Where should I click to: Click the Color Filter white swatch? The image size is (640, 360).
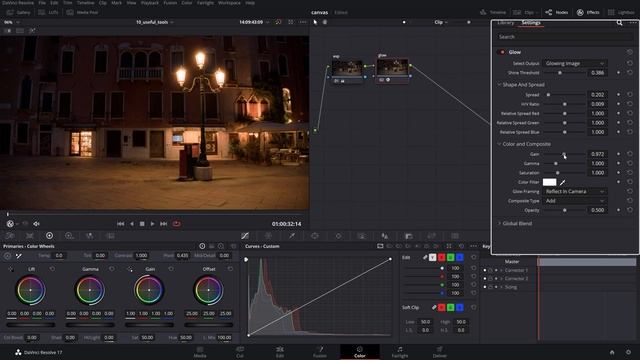pos(549,182)
